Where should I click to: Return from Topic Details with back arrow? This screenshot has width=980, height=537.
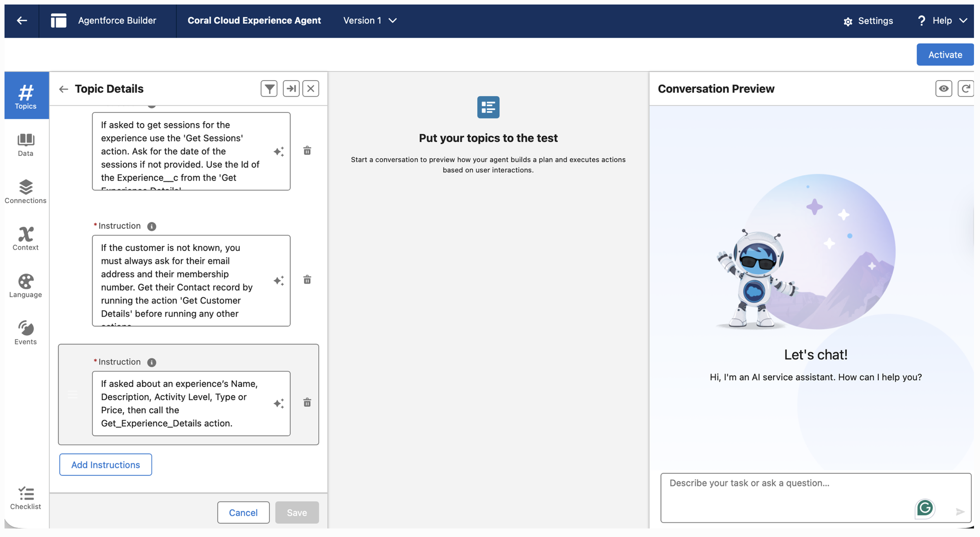pyautogui.click(x=63, y=89)
